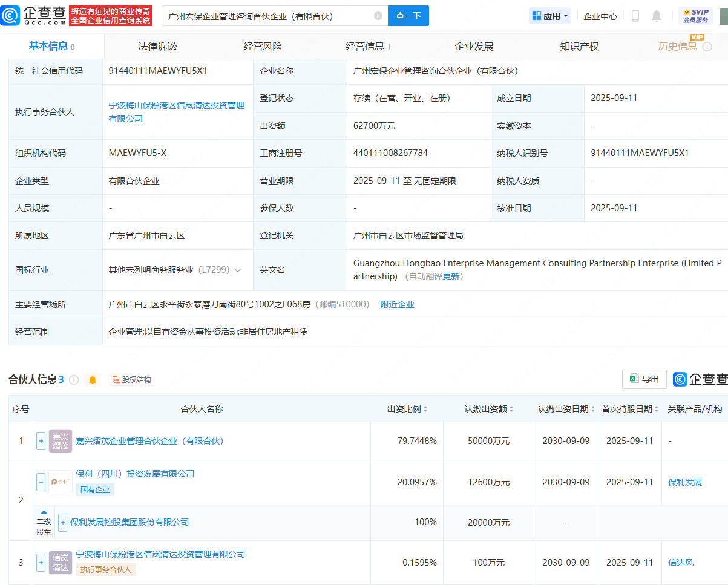Collapse the 二级股东 arrow toggle
728x585 pixels.
[x=44, y=512]
